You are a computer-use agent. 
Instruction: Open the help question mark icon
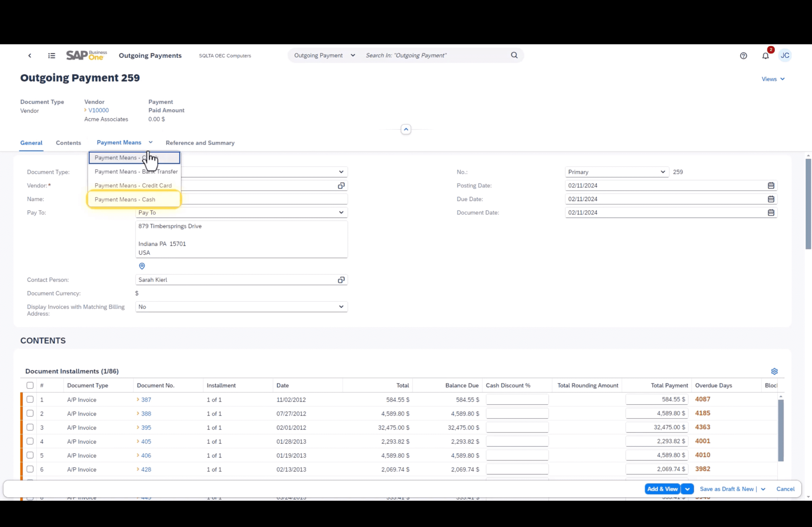[743, 55]
